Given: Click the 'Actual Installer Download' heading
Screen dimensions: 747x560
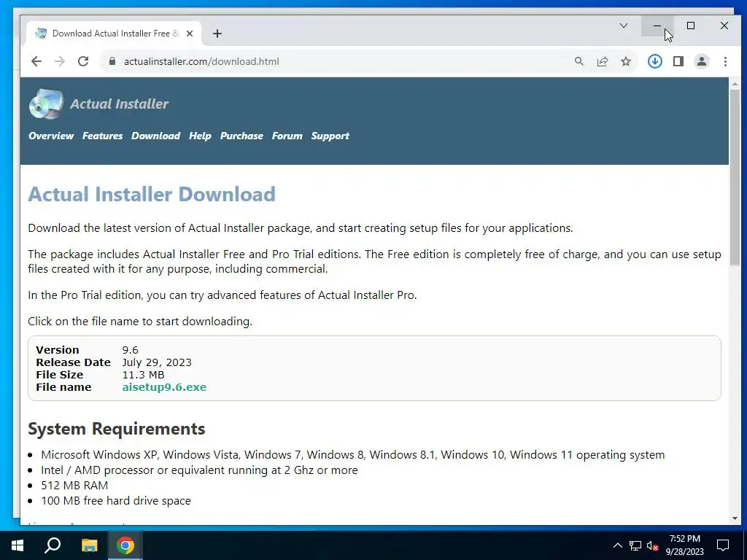Looking at the screenshot, I should (x=152, y=194).
